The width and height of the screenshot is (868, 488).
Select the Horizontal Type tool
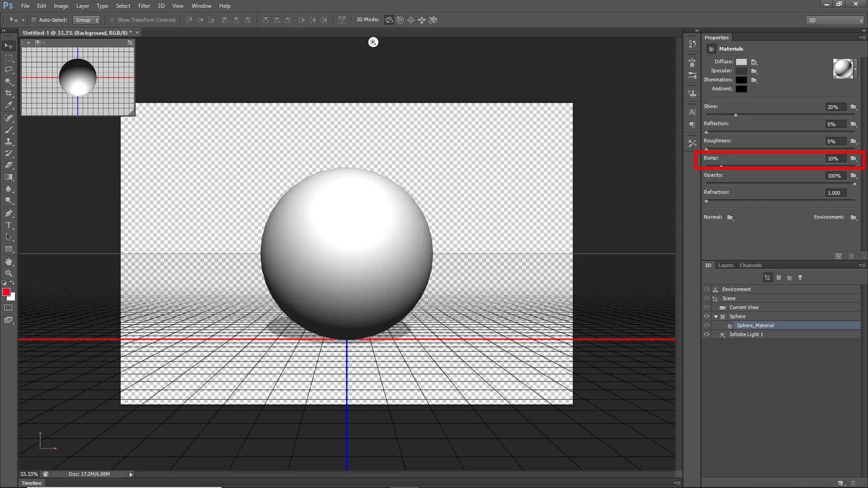(x=9, y=225)
